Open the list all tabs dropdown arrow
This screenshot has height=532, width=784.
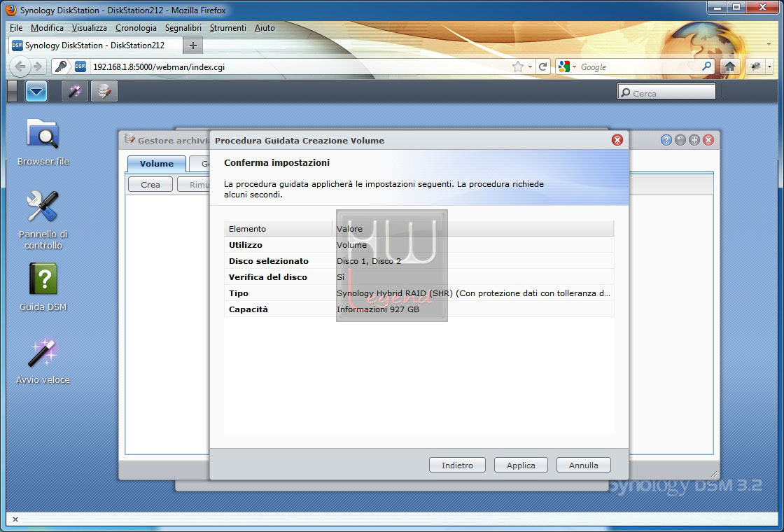(x=769, y=45)
